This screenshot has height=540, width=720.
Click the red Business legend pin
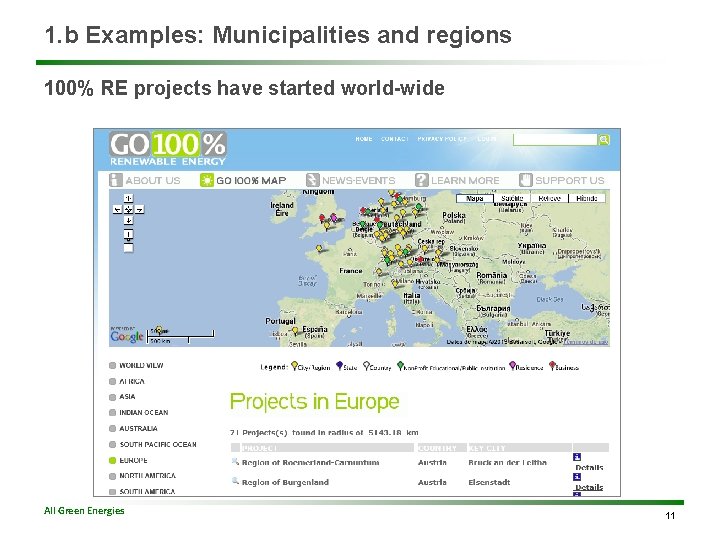tap(552, 366)
